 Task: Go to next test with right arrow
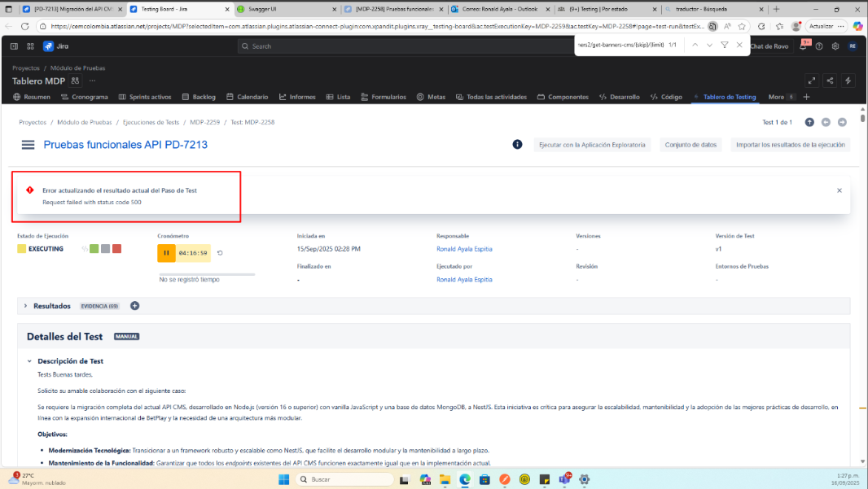tap(842, 122)
